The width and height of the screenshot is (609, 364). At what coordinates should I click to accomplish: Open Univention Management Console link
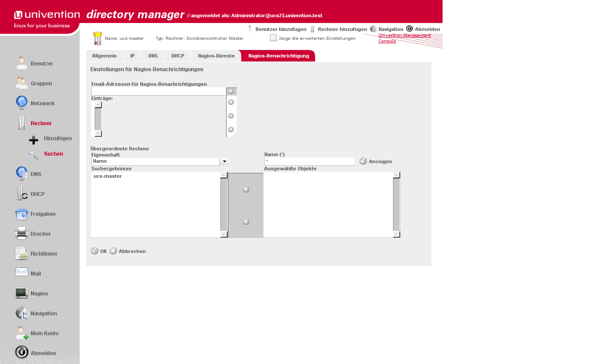[404, 38]
